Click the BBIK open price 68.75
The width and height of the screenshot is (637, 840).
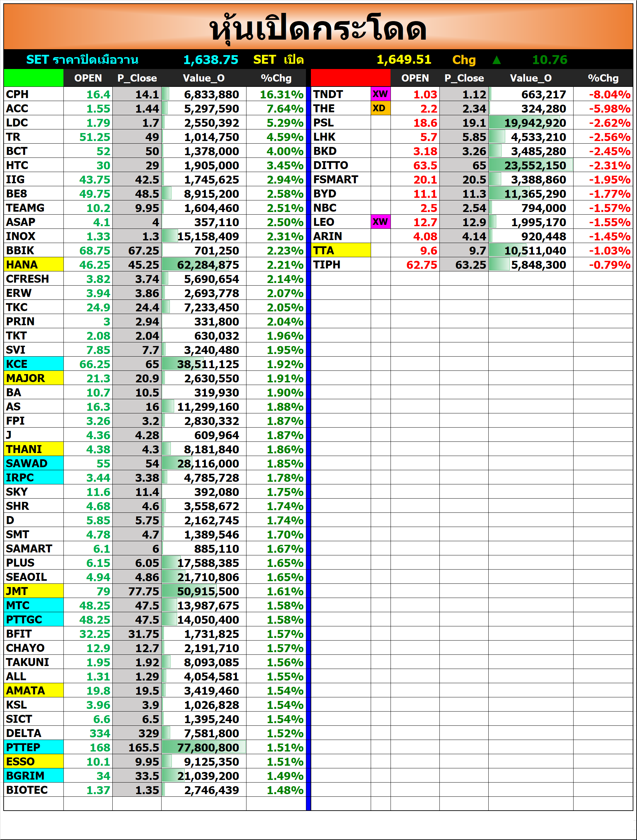(x=94, y=251)
